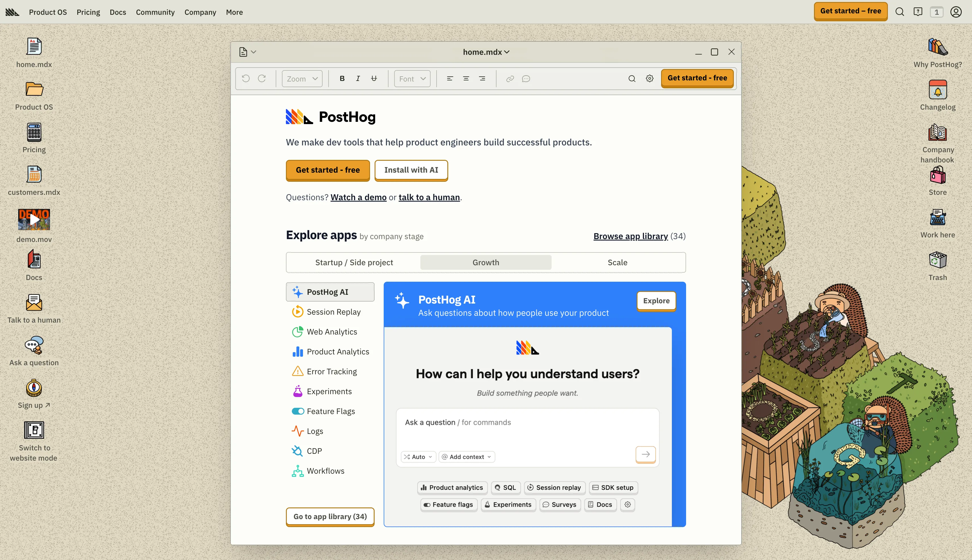
Task: Click the editor settings gear icon
Action: click(x=649, y=78)
